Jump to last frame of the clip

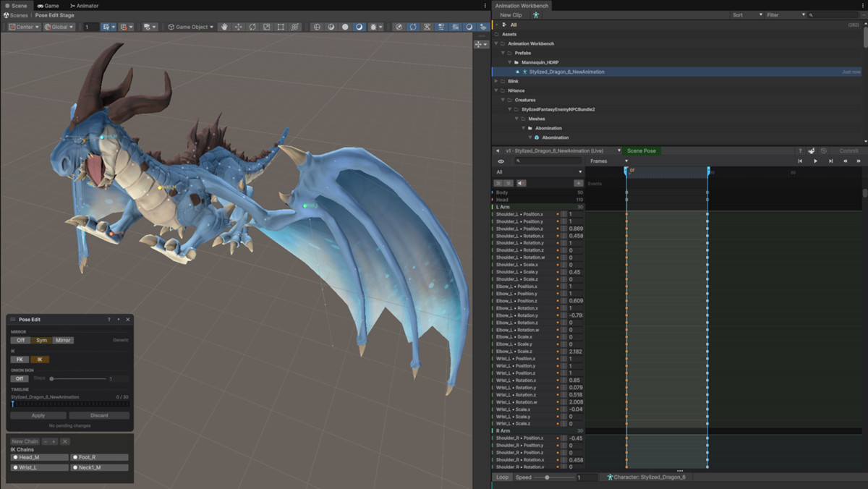coord(830,161)
